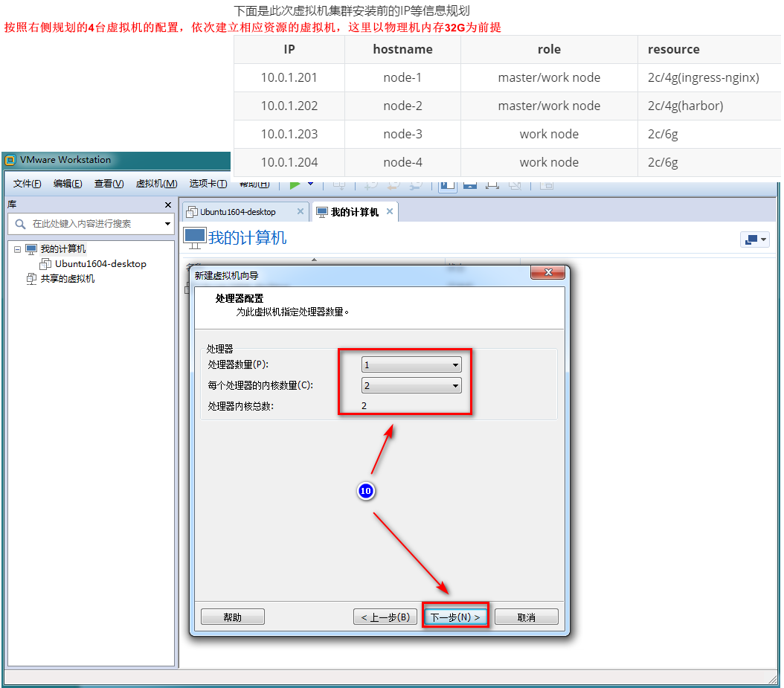
Task: Close the library panel with X
Action: (x=168, y=205)
